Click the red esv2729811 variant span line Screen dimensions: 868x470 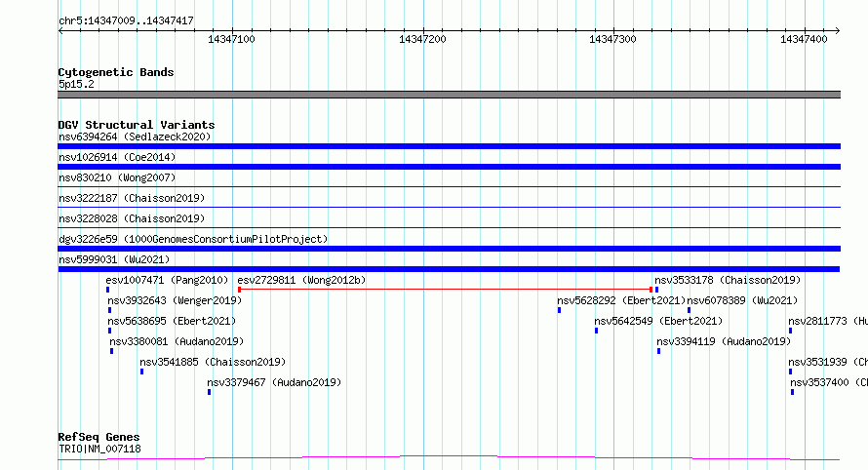point(445,290)
